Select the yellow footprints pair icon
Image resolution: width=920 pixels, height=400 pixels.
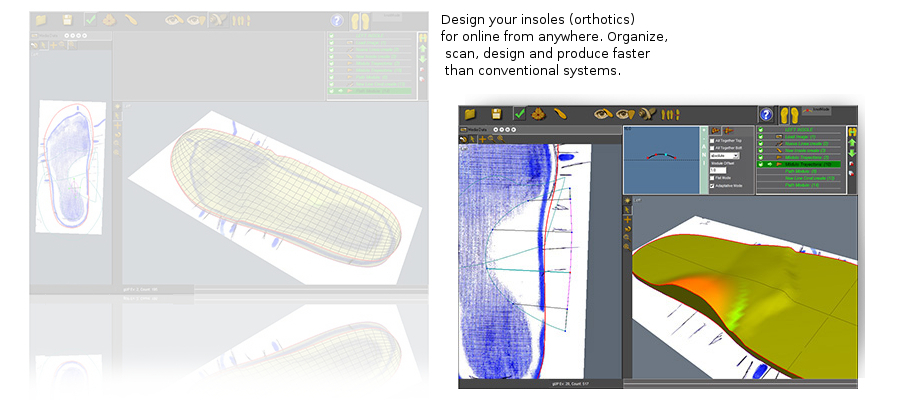(x=789, y=116)
